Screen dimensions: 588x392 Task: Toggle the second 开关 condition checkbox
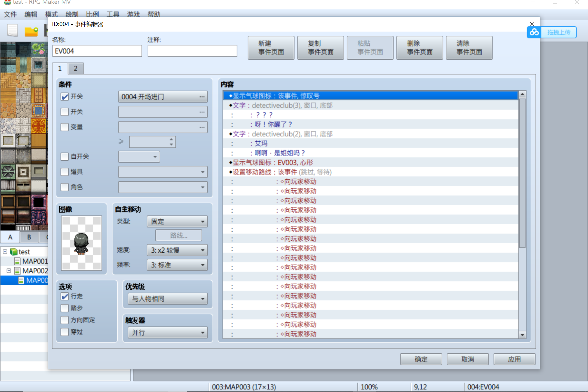65,112
